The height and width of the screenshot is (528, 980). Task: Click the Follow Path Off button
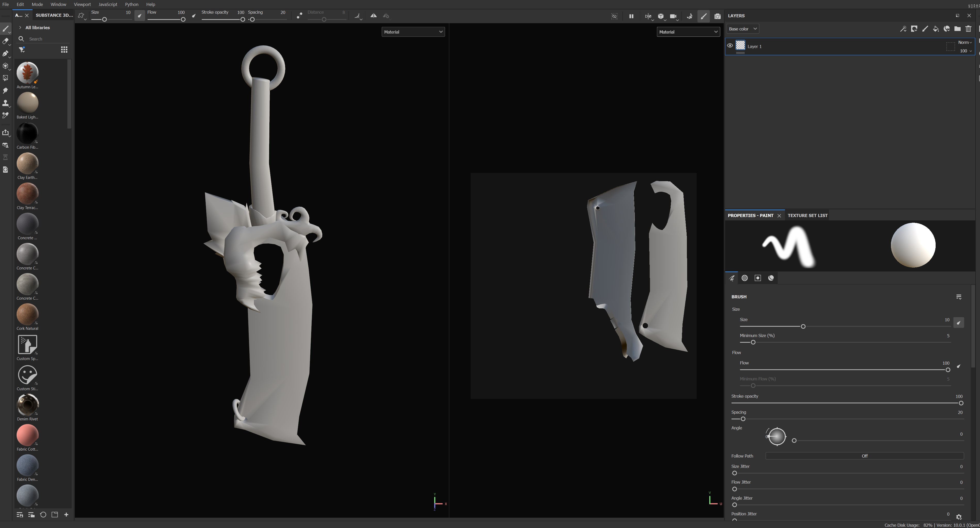pyautogui.click(x=864, y=456)
